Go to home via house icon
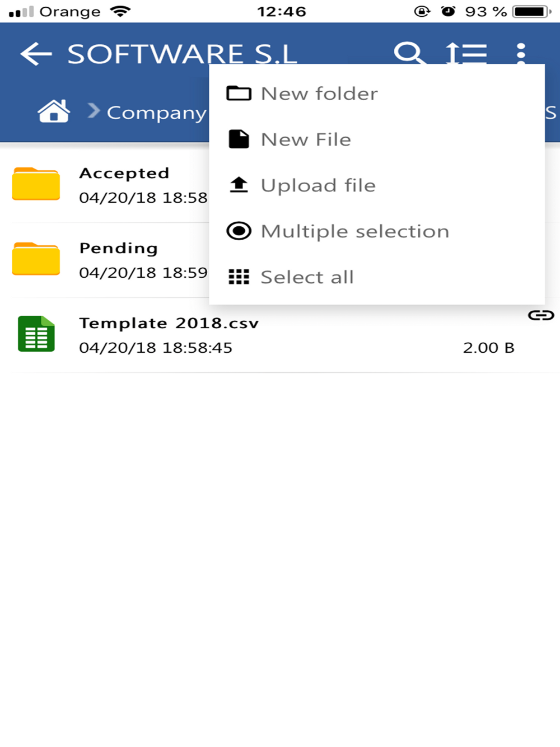The image size is (560, 747). [54, 111]
